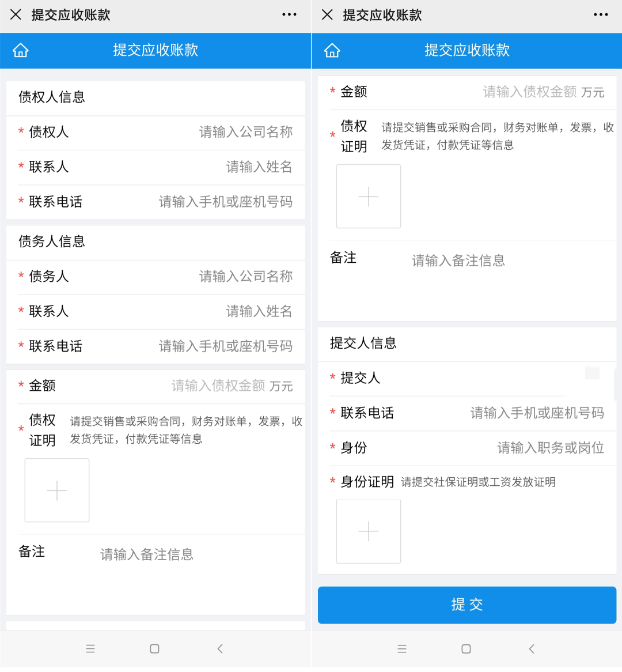Tap the home icon in the left screen header
This screenshot has height=672, width=622.
pyautogui.click(x=21, y=51)
